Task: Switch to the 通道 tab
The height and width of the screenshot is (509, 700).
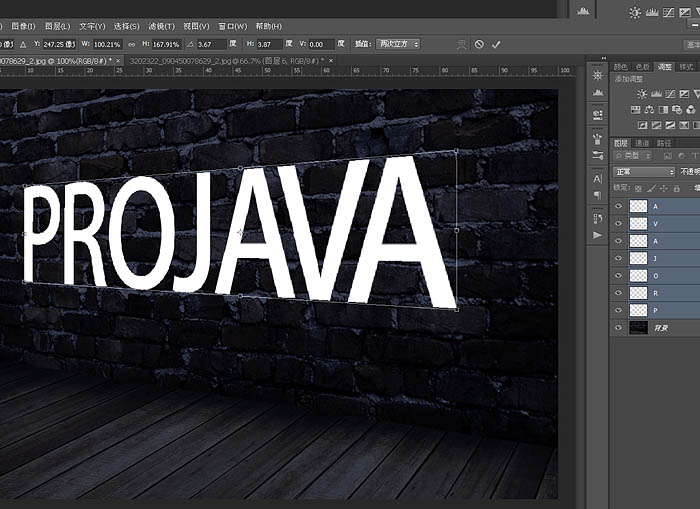Action: click(640, 143)
